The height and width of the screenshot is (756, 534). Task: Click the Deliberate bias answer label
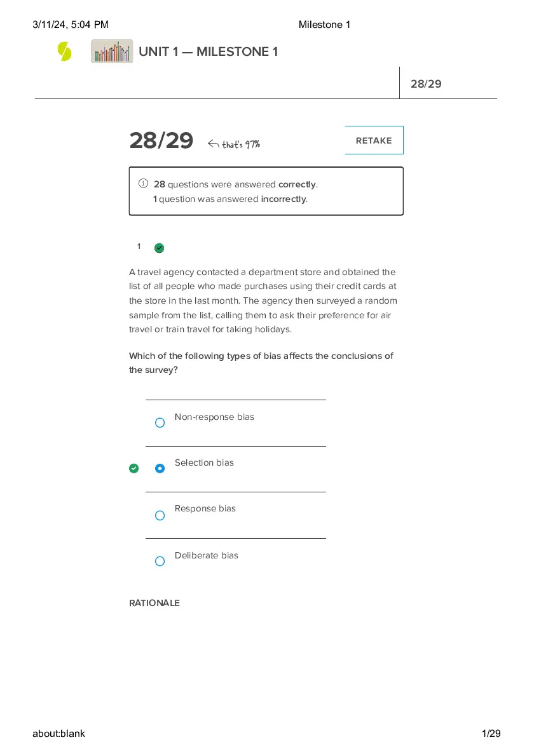coord(207,555)
